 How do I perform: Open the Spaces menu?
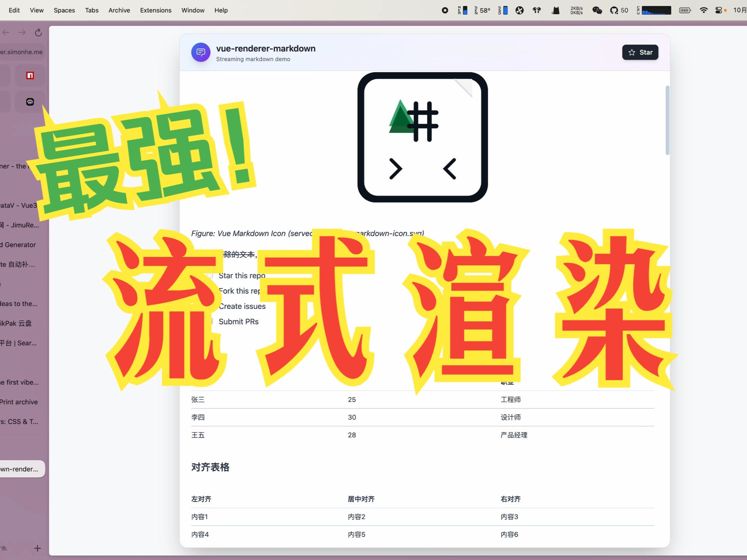tap(64, 10)
